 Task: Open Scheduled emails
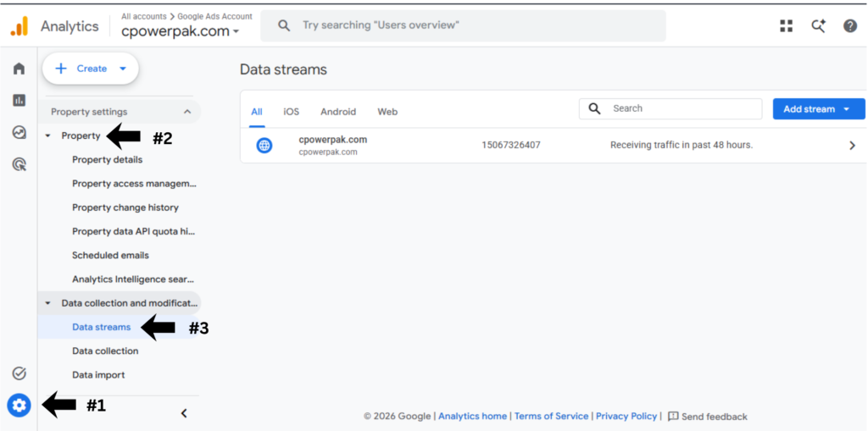point(111,255)
